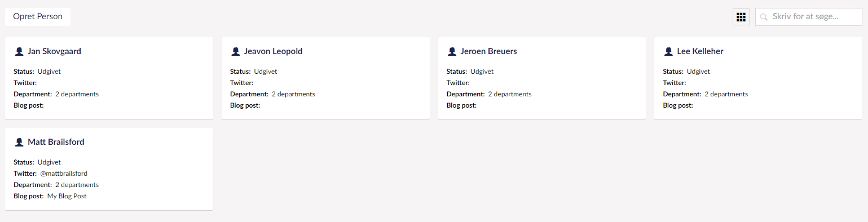The width and height of the screenshot is (868, 222).
Task: Click the Opret Person button
Action: point(38,17)
